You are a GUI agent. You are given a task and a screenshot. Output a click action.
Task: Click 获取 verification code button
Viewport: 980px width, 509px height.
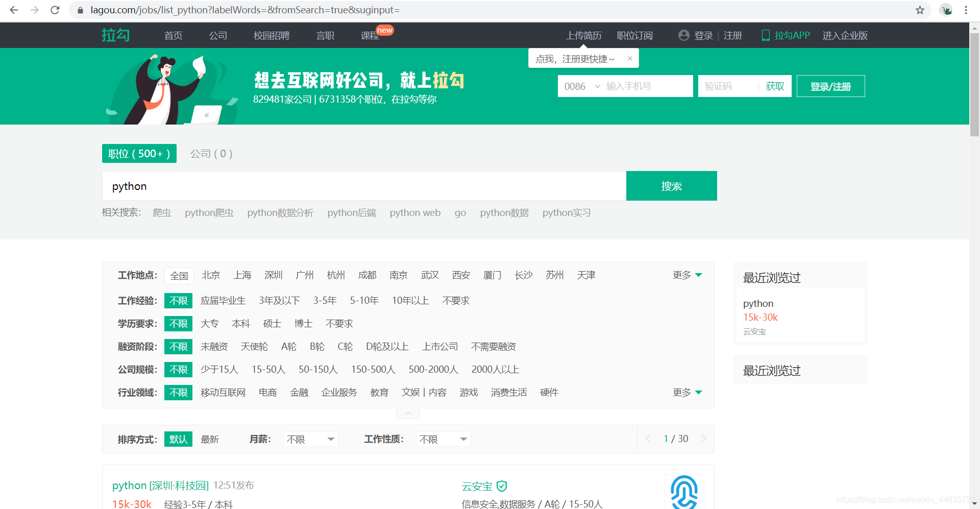[x=775, y=86]
